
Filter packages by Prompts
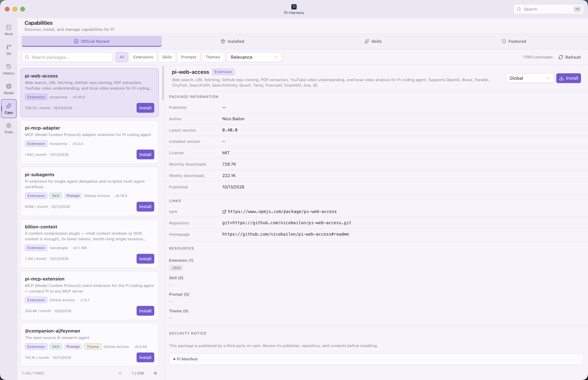click(188, 57)
